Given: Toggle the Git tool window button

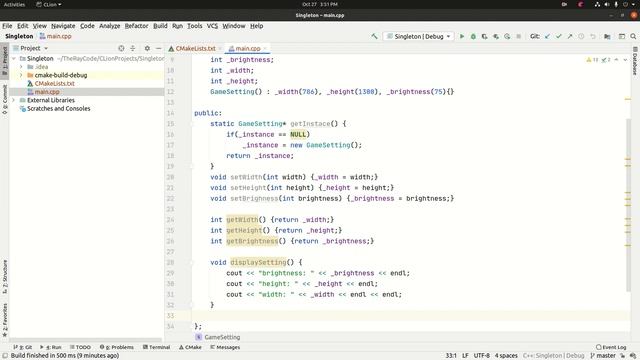Looking at the screenshot, I should [23, 347].
